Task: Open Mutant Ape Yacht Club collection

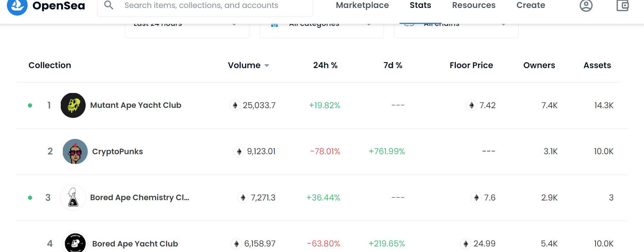Action: [x=136, y=105]
